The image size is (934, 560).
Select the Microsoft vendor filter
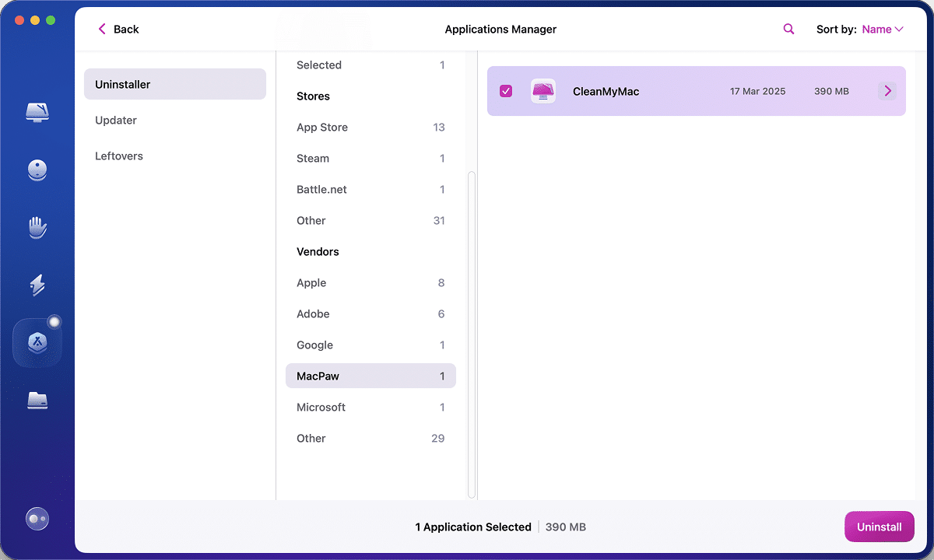click(x=370, y=408)
